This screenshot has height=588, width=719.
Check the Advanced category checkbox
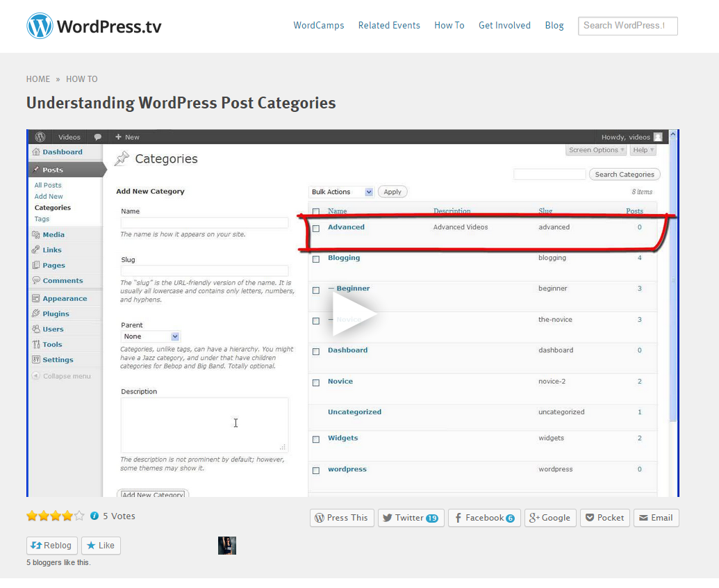(316, 229)
